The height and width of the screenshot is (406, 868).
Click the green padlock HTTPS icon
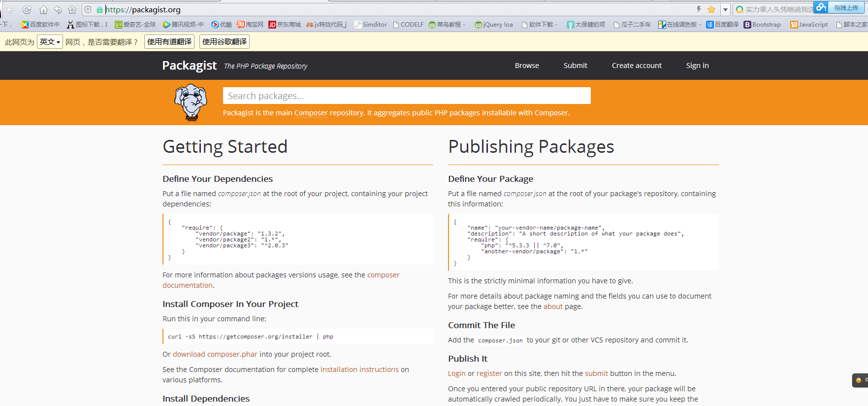tap(99, 9)
